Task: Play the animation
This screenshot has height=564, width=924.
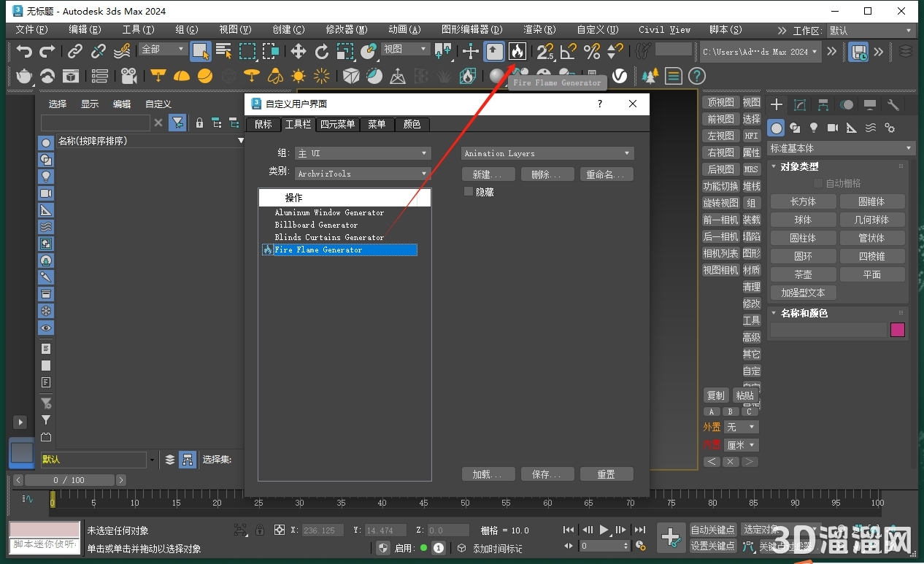Action: (604, 530)
